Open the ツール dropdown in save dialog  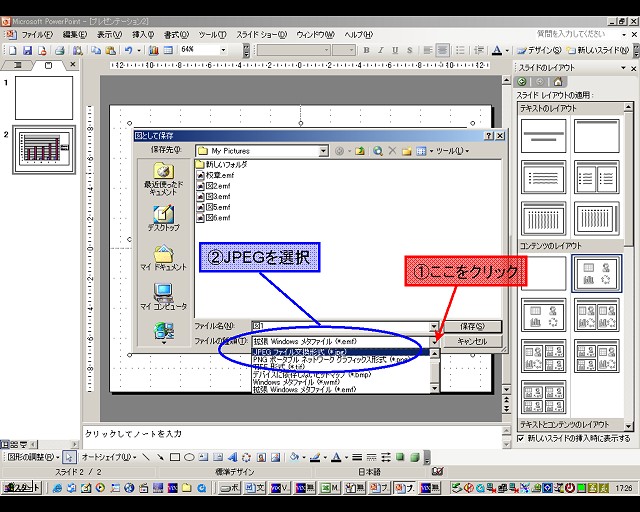pyautogui.click(x=452, y=151)
